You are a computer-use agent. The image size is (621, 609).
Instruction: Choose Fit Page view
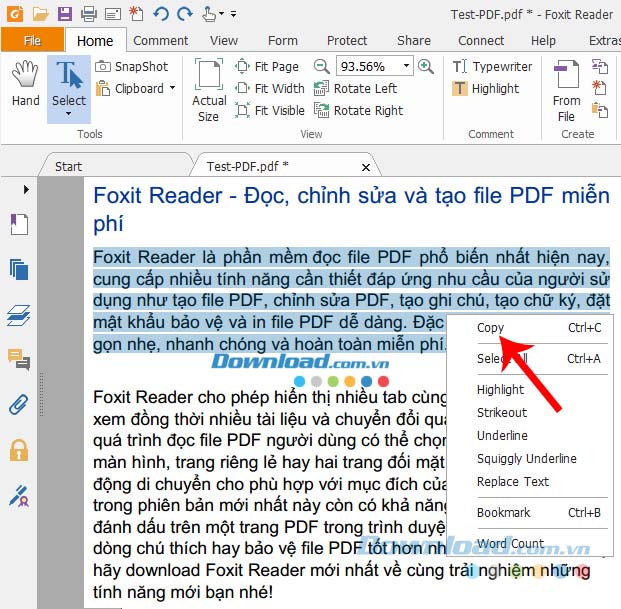pyautogui.click(x=267, y=67)
